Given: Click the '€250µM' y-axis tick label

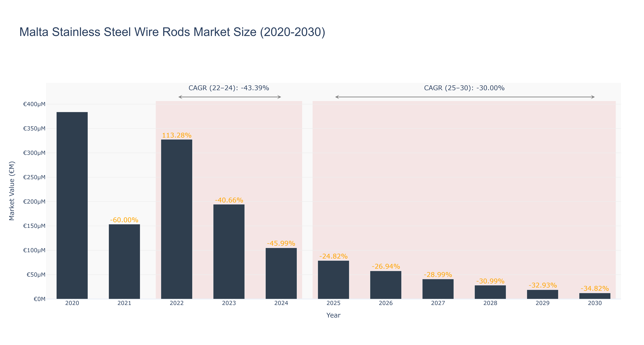Looking at the screenshot, I should point(34,177).
